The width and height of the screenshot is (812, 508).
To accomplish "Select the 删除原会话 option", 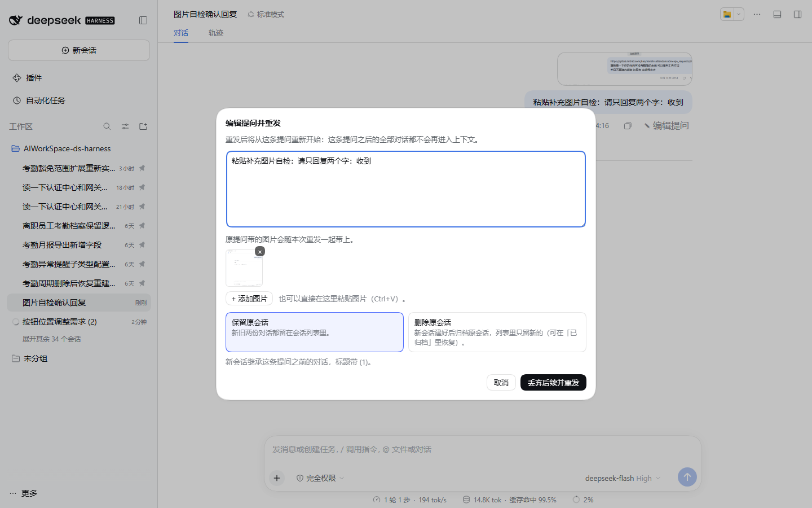I will tap(497, 332).
